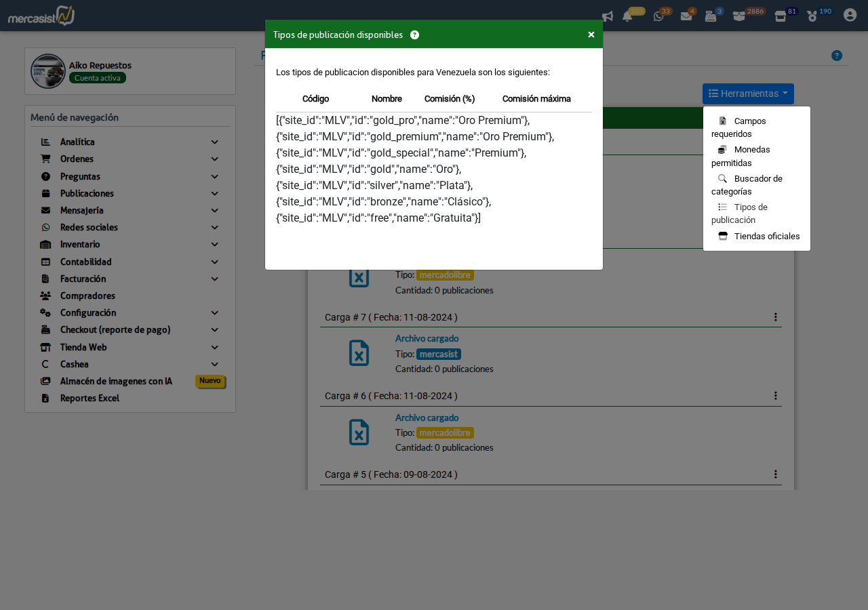This screenshot has width=868, height=610.
Task: Click the Excel file icon for Carga # 7
Action: click(359, 353)
